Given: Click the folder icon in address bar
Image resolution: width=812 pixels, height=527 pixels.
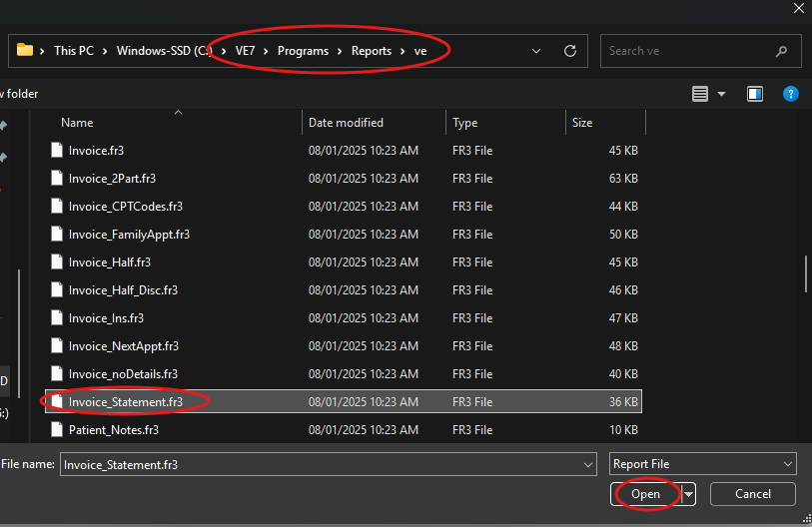Looking at the screenshot, I should [25, 51].
